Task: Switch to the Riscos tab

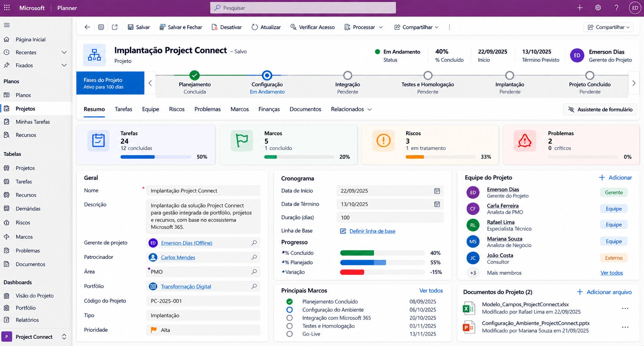Action: click(x=177, y=109)
